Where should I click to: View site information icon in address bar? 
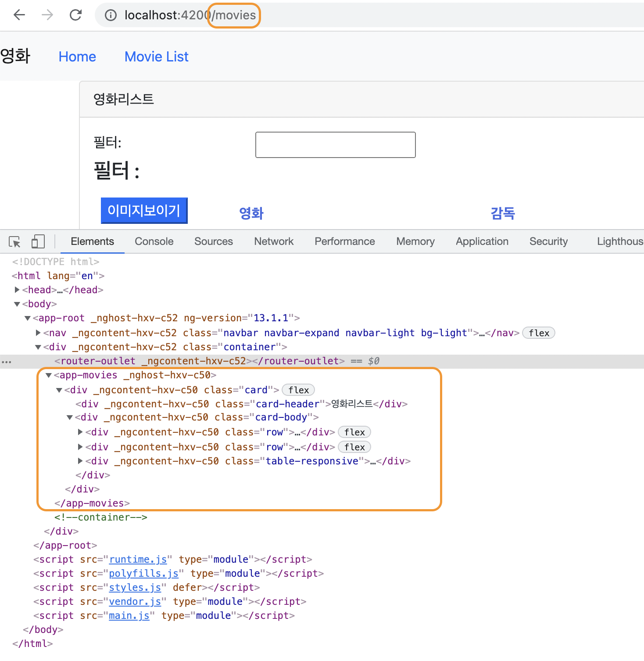[111, 15]
